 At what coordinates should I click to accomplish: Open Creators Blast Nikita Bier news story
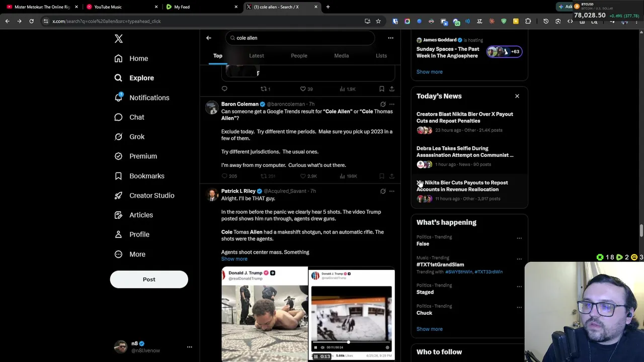(465, 117)
